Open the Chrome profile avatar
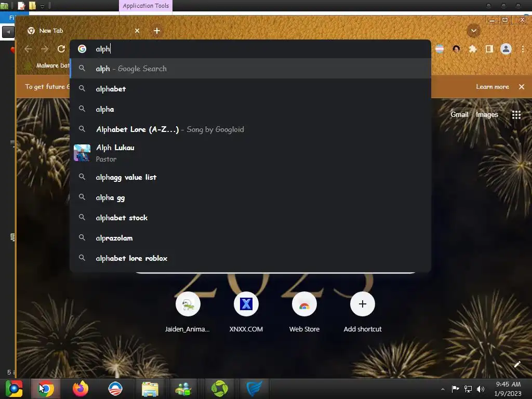Image resolution: width=532 pixels, height=399 pixels. point(506,49)
